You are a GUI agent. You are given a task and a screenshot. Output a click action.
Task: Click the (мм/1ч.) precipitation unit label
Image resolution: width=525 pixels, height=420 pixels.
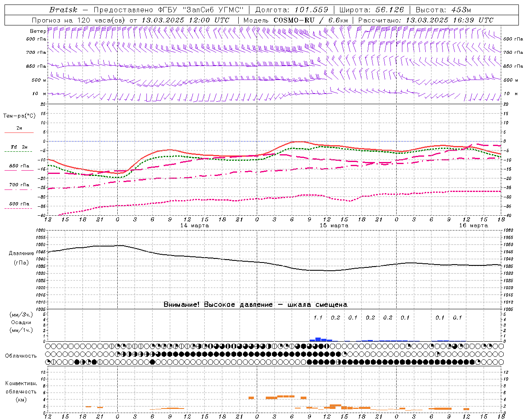click(21, 330)
